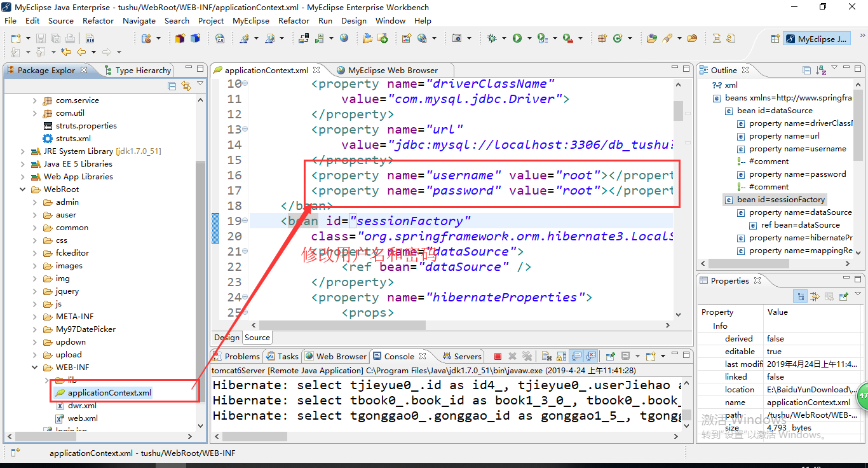Click the editor horizontal scrollbar
Viewport: 868px width, 468px height.
(342, 325)
